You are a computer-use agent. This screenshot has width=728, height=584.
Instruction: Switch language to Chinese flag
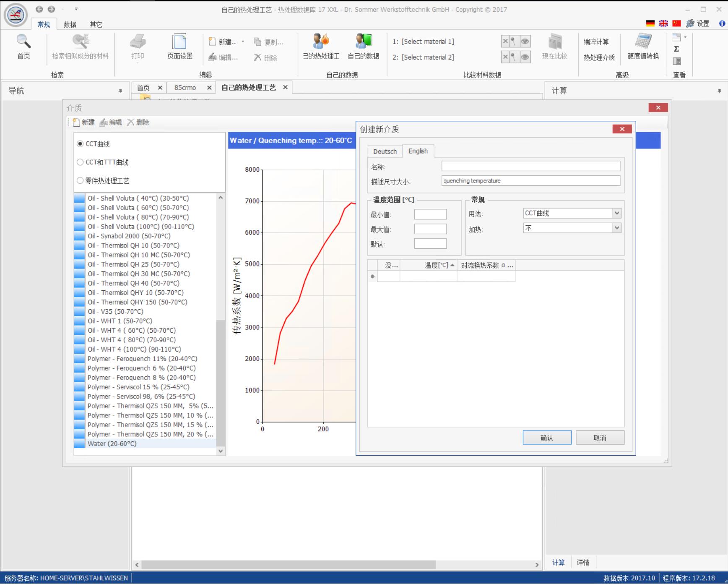pos(676,23)
